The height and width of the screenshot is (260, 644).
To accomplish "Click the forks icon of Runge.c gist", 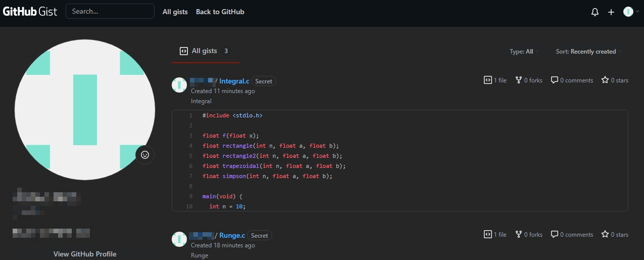I will click(518, 234).
